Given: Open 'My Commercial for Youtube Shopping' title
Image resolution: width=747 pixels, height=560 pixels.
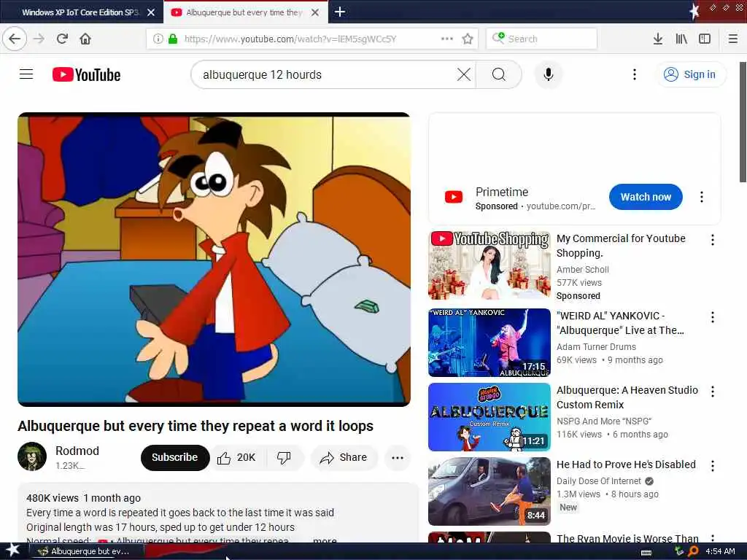Looking at the screenshot, I should click(x=621, y=246).
